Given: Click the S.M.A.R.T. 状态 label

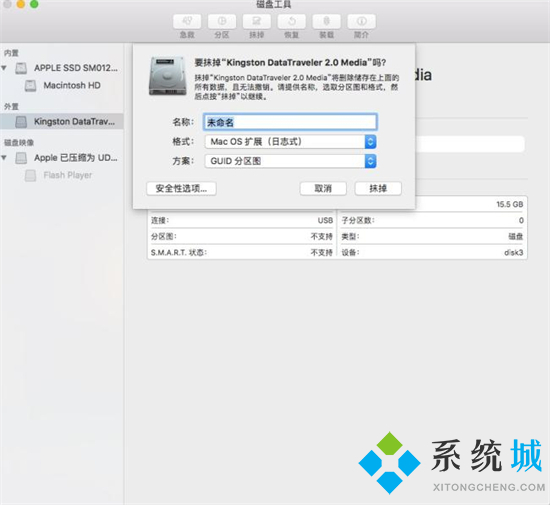Looking at the screenshot, I should 179,252.
